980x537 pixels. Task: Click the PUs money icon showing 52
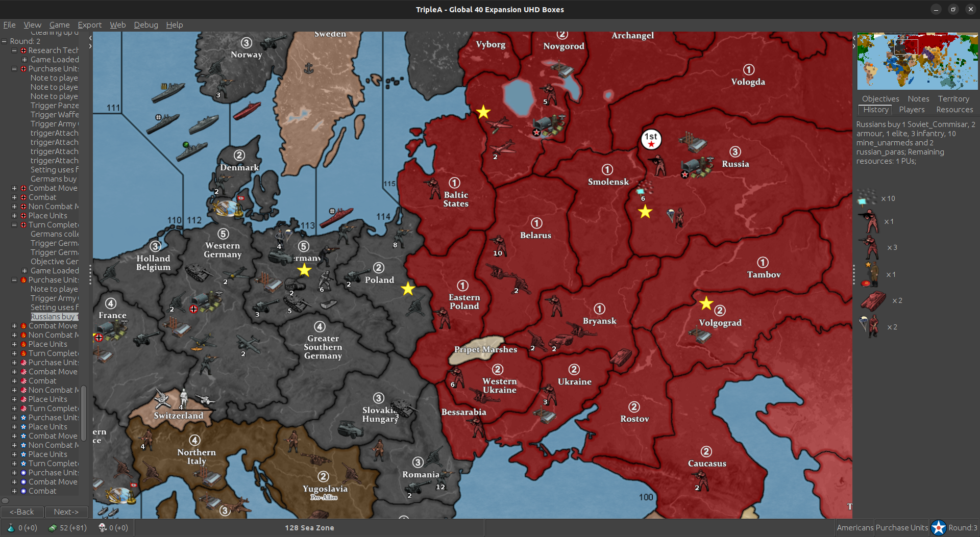pos(53,528)
